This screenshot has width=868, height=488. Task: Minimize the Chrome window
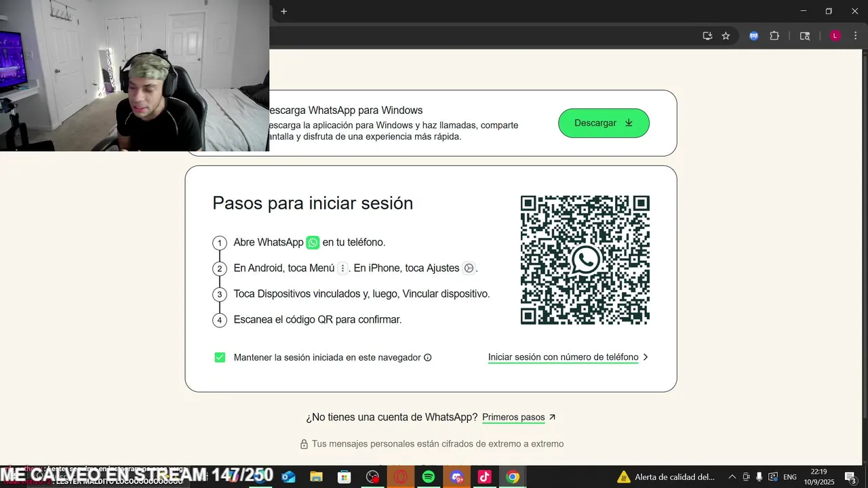tap(803, 11)
